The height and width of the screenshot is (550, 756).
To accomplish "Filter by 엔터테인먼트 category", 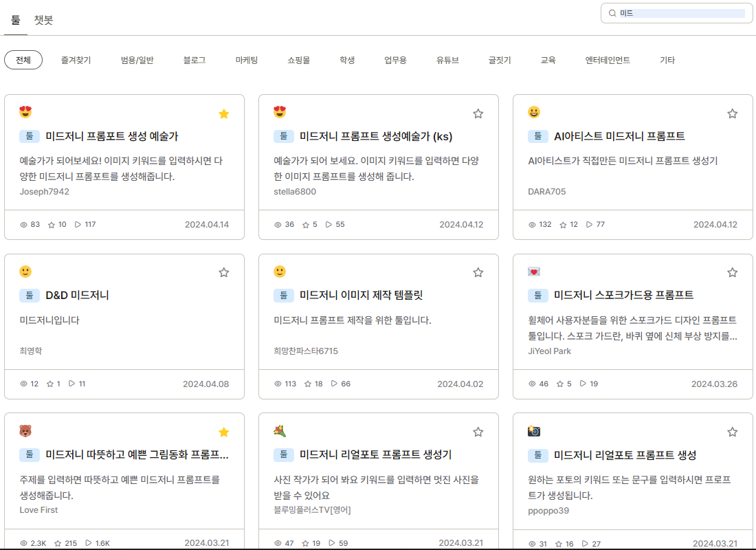I will (608, 60).
